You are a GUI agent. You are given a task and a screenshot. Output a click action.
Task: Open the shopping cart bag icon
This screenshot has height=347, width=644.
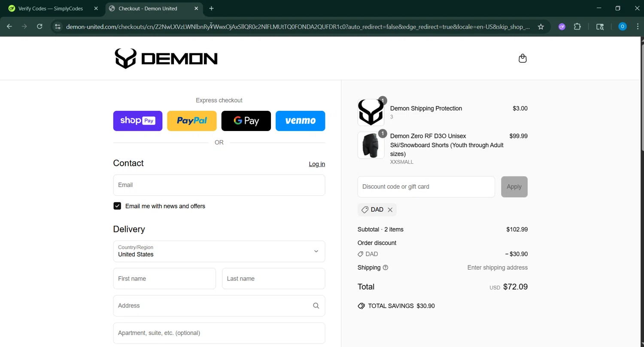coord(522,58)
